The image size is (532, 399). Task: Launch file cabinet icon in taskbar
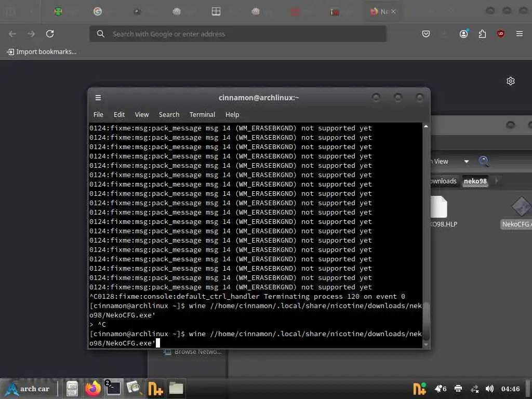coord(72,389)
